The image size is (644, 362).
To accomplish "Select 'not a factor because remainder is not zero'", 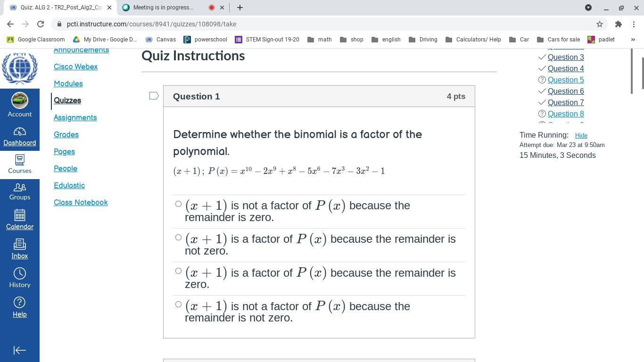I will [x=178, y=304].
